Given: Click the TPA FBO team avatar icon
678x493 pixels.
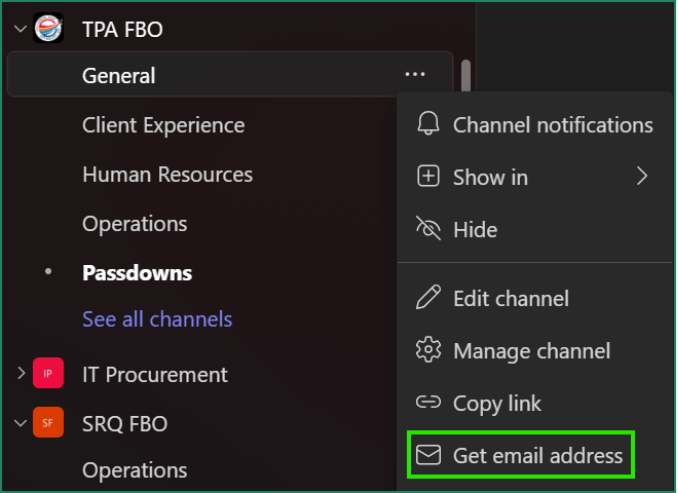Looking at the screenshot, I should tap(48, 29).
